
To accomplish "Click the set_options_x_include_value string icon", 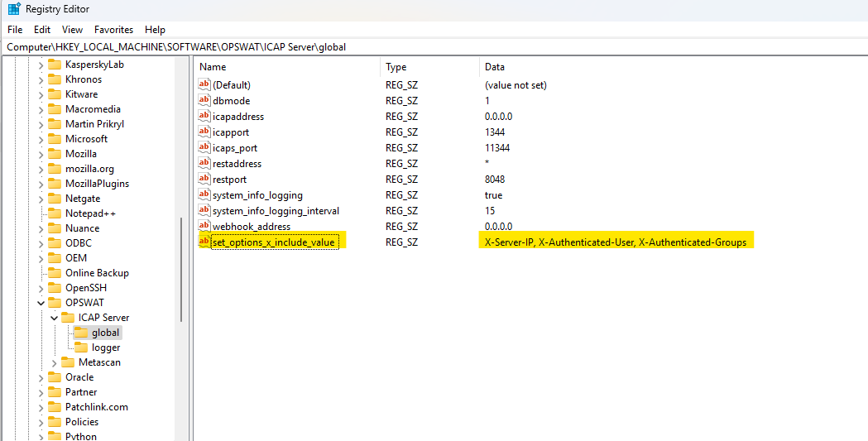I will pyautogui.click(x=204, y=242).
